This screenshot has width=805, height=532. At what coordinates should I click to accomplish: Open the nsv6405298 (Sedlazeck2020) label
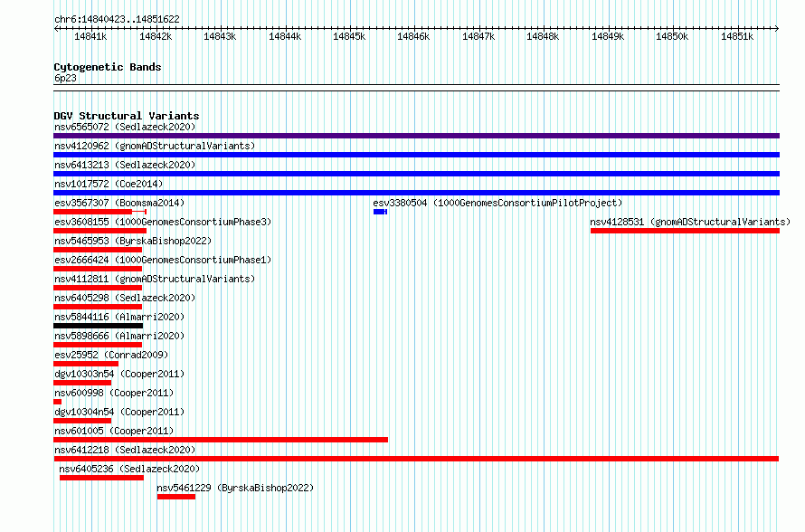click(x=125, y=298)
